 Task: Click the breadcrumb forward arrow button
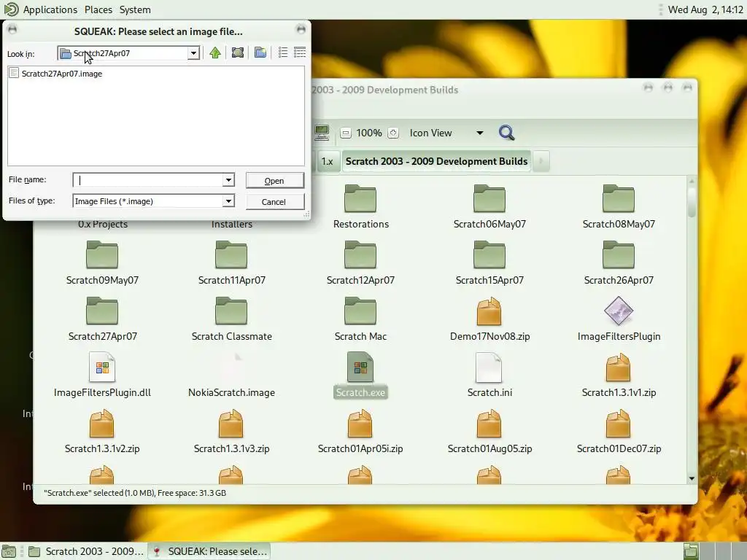[x=541, y=161]
